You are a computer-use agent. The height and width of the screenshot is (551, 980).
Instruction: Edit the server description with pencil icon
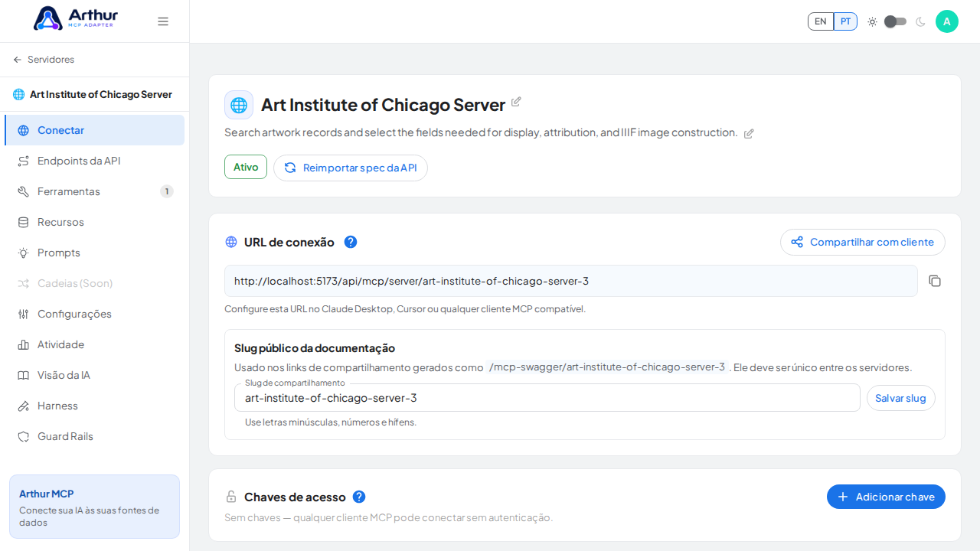click(x=749, y=133)
